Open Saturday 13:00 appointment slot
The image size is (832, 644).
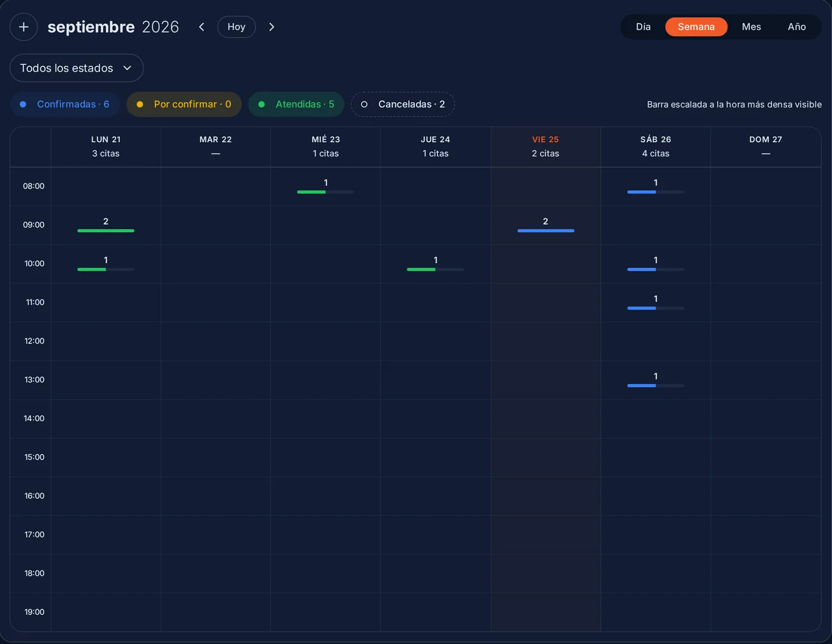click(655, 380)
